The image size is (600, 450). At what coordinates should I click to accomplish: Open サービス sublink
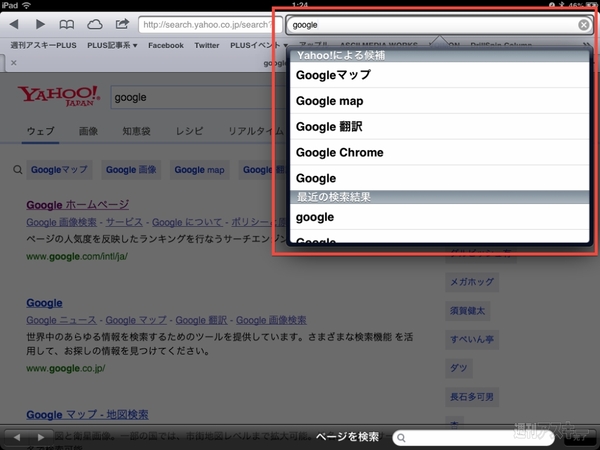[x=124, y=222]
